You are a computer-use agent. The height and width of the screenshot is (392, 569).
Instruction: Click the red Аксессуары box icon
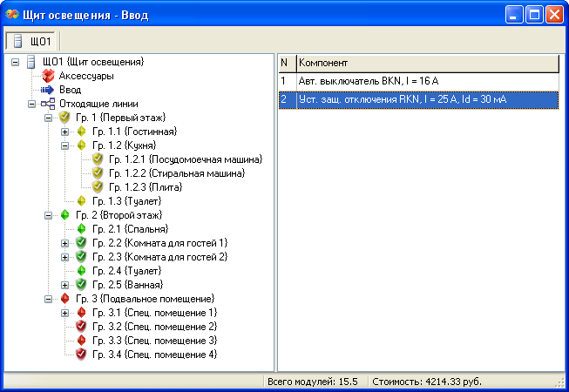(48, 76)
